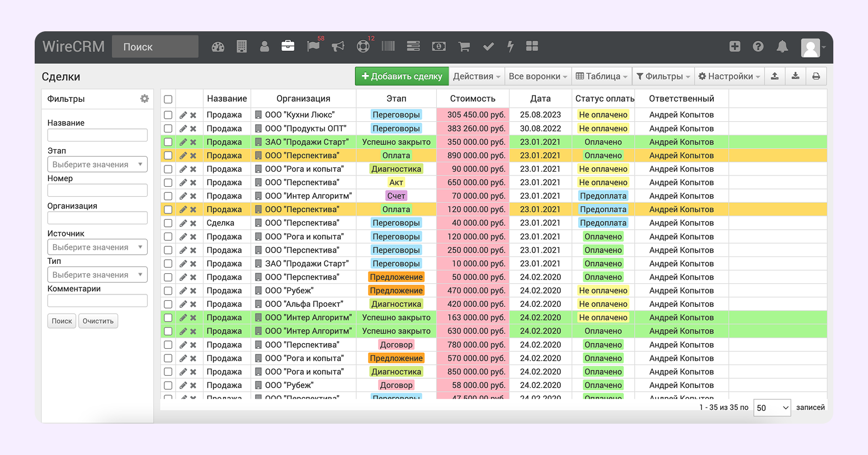Click the download import icon button
The image size is (868, 455).
click(x=795, y=76)
